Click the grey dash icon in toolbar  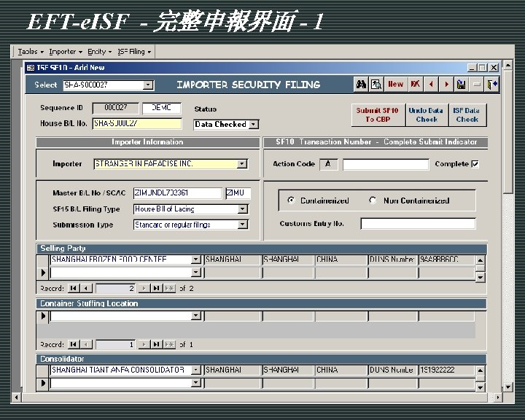coord(477,85)
